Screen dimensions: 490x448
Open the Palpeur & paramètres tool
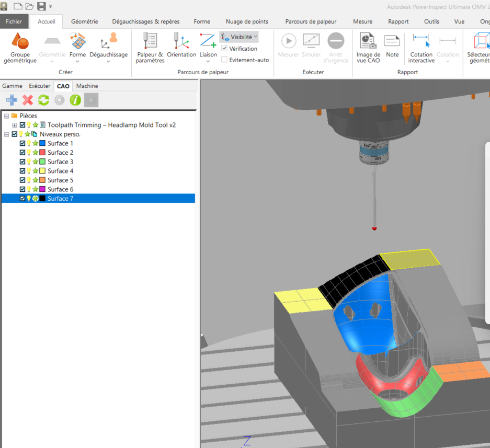[150, 41]
